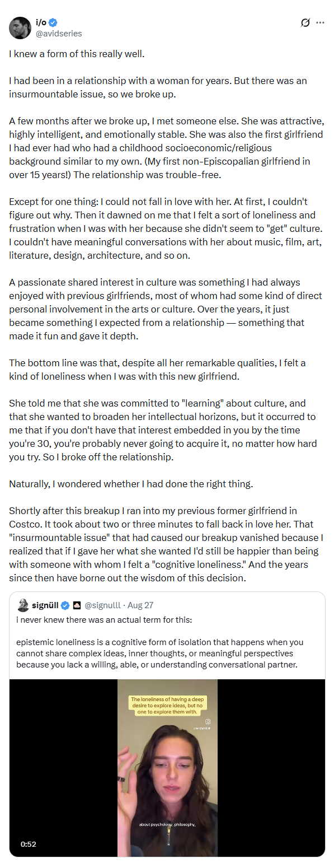Open the three-dot more options menu
The width and height of the screenshot is (334, 868).
point(320,23)
